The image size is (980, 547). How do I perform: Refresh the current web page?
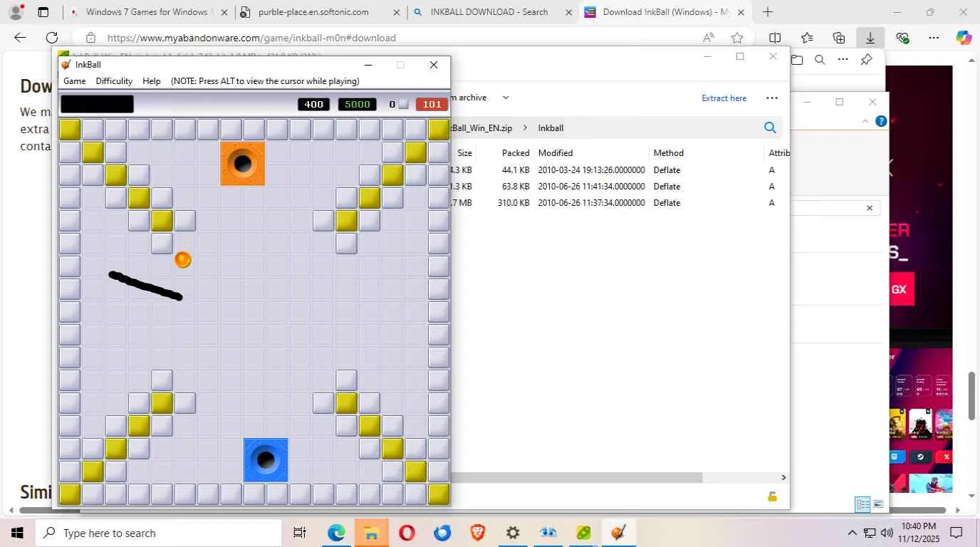[x=52, y=38]
